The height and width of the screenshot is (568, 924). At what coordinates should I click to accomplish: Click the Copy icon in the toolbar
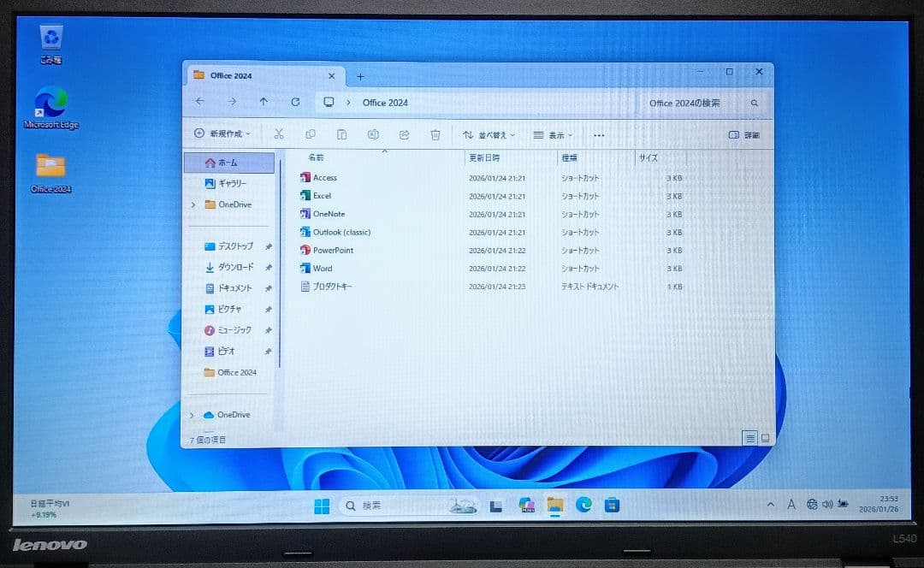[x=311, y=134]
